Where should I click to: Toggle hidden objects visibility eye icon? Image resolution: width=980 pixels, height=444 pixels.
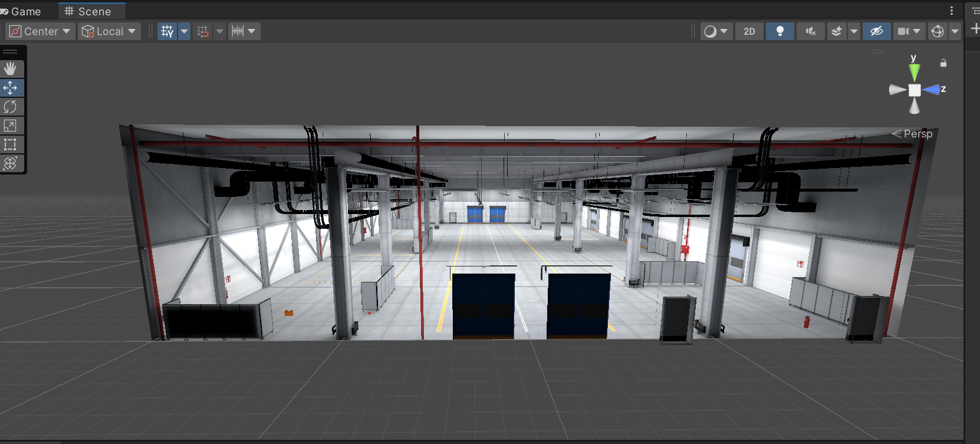pyautogui.click(x=876, y=31)
